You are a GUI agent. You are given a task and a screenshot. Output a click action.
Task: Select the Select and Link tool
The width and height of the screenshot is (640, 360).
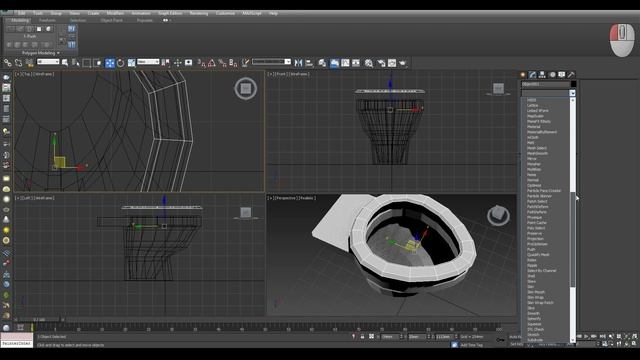pos(8,62)
